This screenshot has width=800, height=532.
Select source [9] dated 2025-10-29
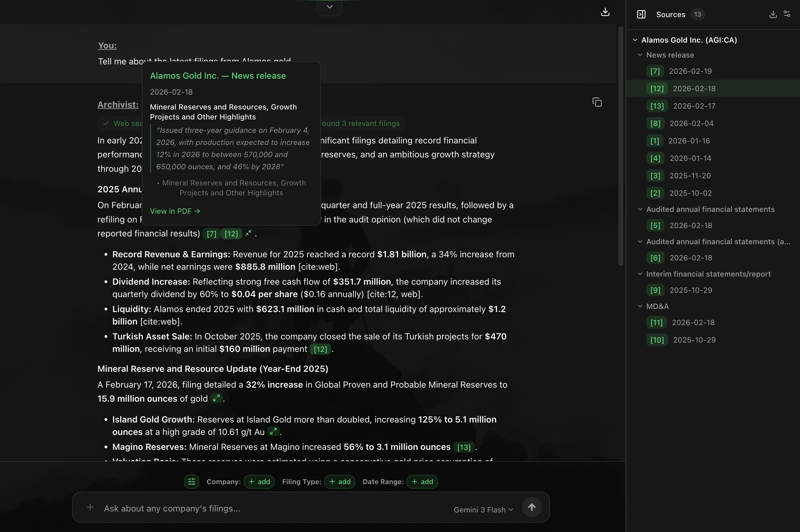(713, 291)
